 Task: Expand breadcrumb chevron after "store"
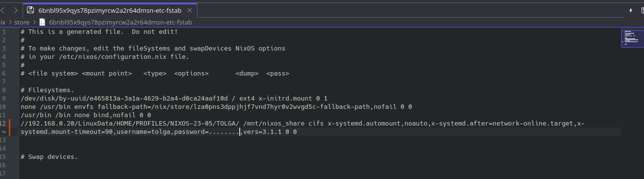(x=34, y=22)
